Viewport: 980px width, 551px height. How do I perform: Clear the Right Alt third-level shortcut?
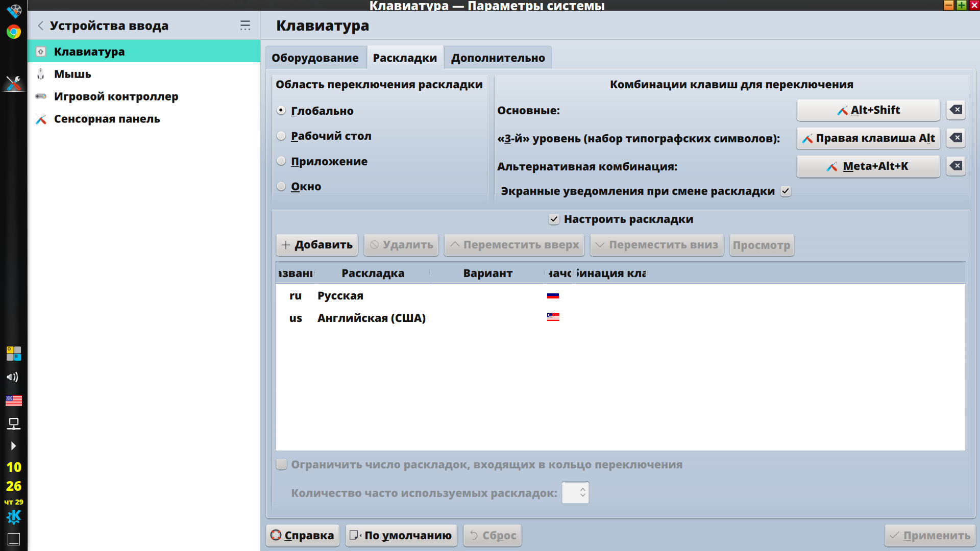click(x=955, y=138)
